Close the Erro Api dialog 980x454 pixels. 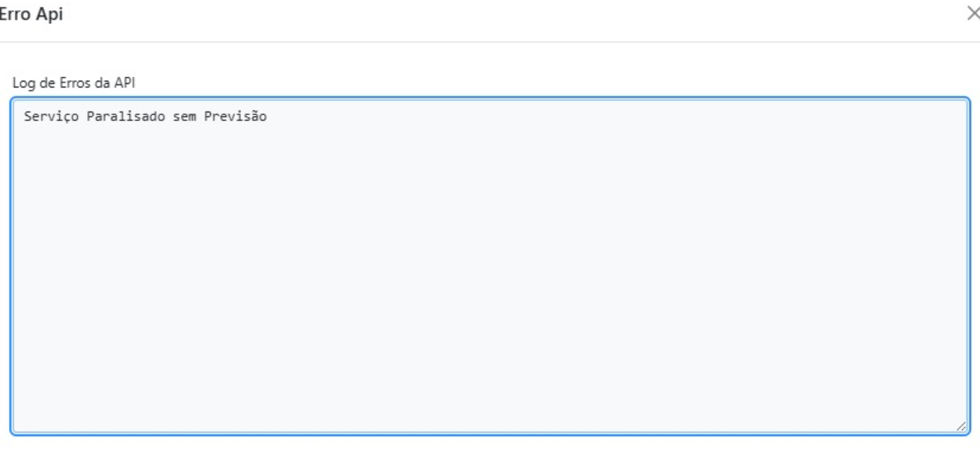click(x=973, y=12)
